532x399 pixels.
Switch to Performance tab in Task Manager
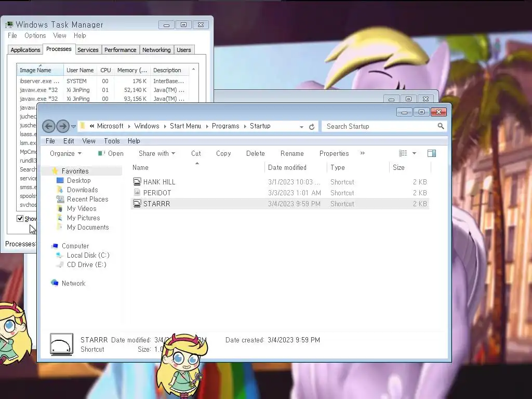click(x=120, y=50)
